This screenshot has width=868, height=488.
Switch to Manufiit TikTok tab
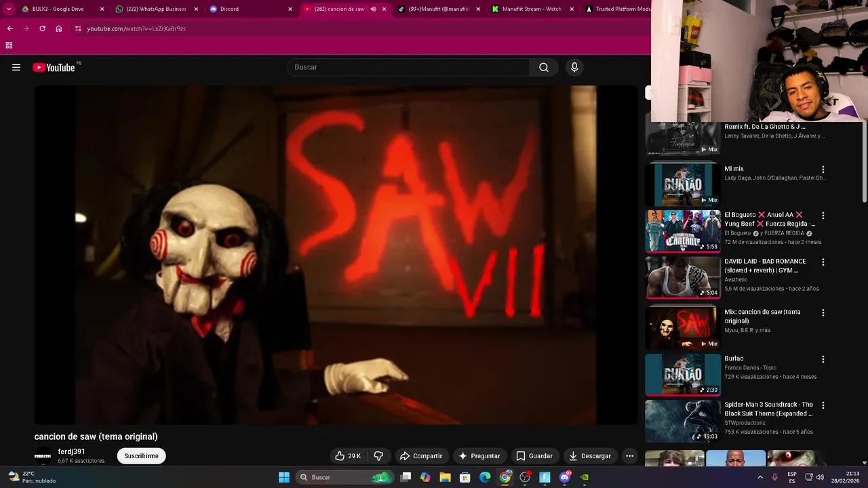tap(437, 9)
